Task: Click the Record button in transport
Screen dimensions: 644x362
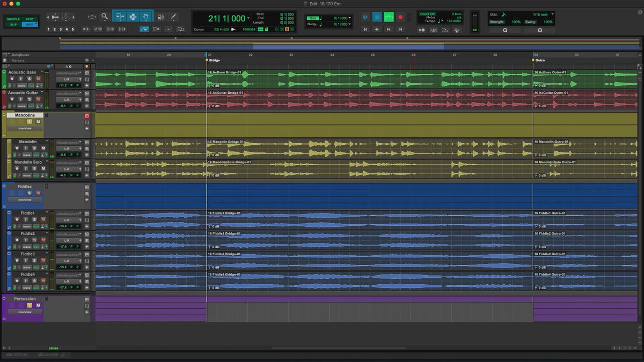Action: pos(400,17)
